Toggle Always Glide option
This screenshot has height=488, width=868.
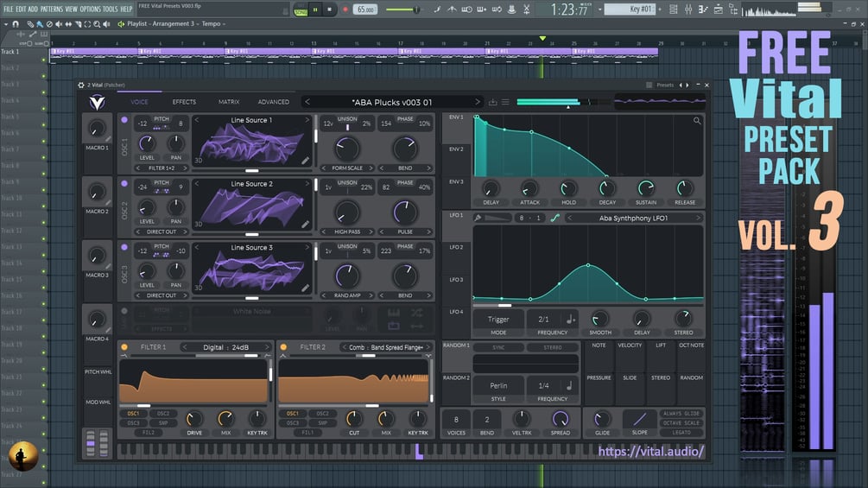681,414
